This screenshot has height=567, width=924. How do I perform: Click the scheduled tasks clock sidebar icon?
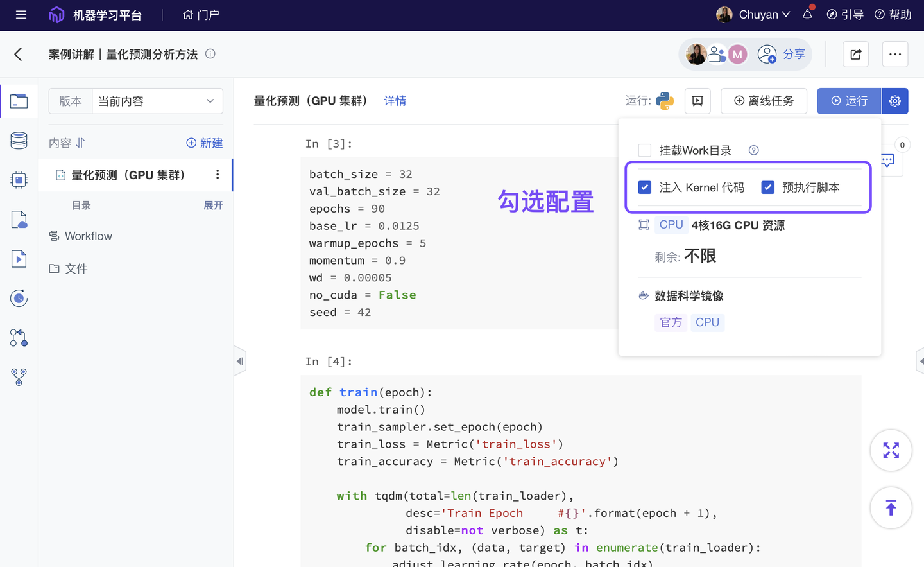pyautogui.click(x=19, y=298)
